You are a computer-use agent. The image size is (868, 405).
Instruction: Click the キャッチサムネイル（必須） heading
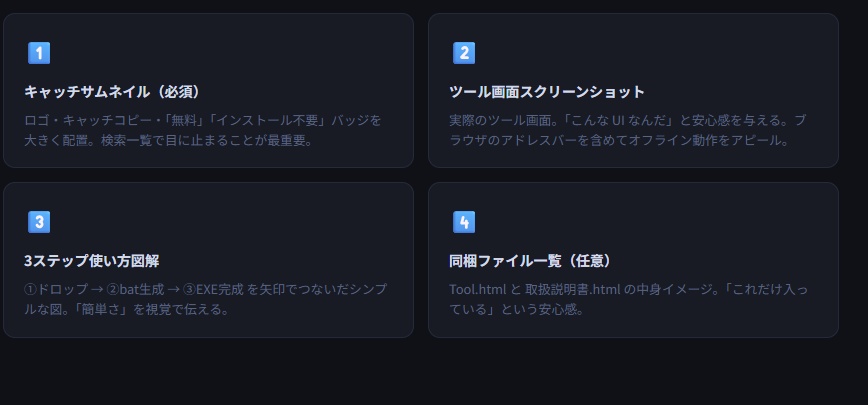pyautogui.click(x=115, y=91)
